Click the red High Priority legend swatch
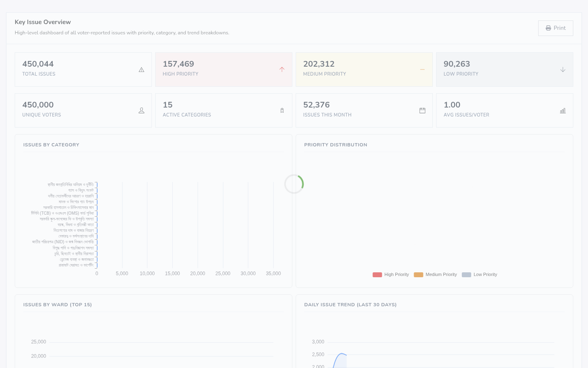Image resolution: width=588 pixels, height=368 pixels. 377,275
